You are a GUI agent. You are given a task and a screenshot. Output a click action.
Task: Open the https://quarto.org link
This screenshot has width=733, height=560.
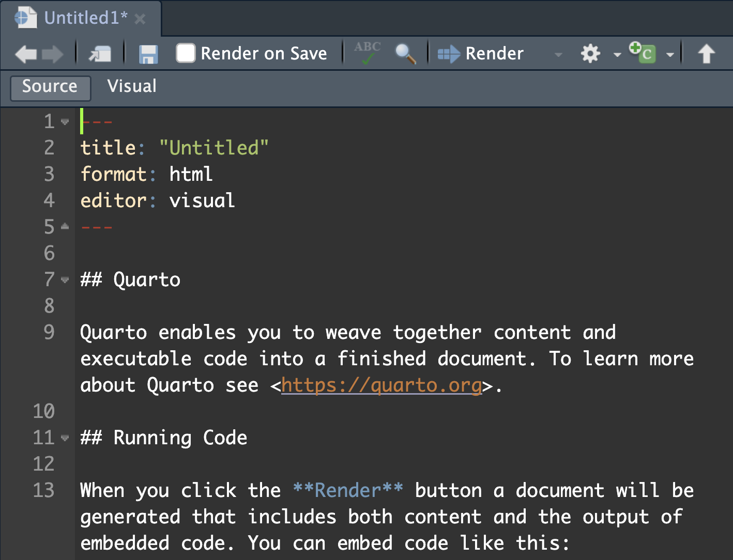tap(381, 385)
